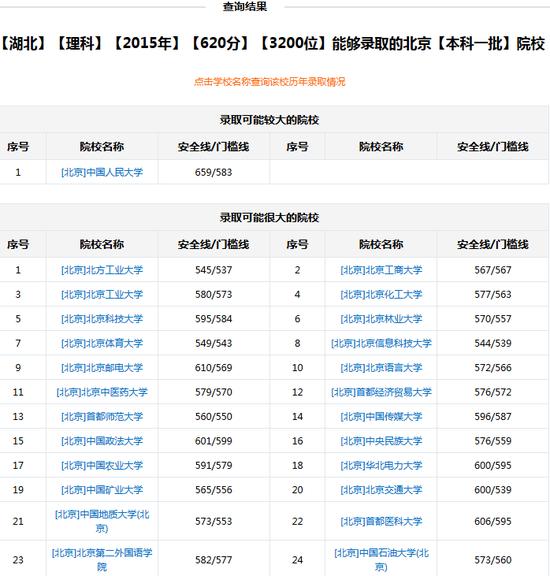
Task: Open the 中国传媒大学 link
Action: point(381,416)
